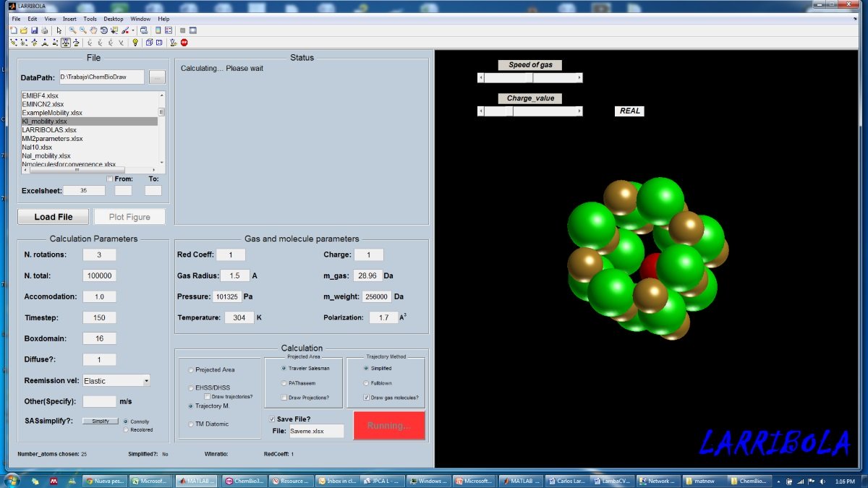Uncheck Draw gas molecules checkbox
868x488 pixels.
pyautogui.click(x=366, y=398)
